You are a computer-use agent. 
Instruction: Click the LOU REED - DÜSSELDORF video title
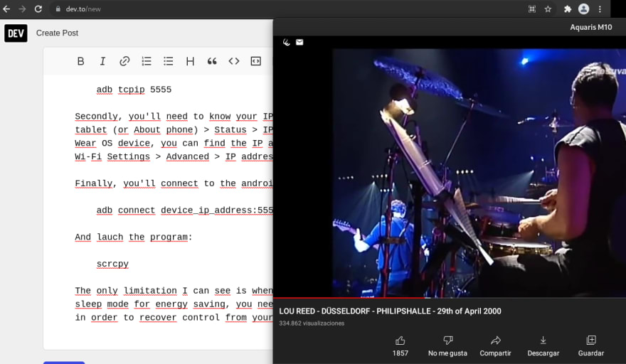point(390,311)
